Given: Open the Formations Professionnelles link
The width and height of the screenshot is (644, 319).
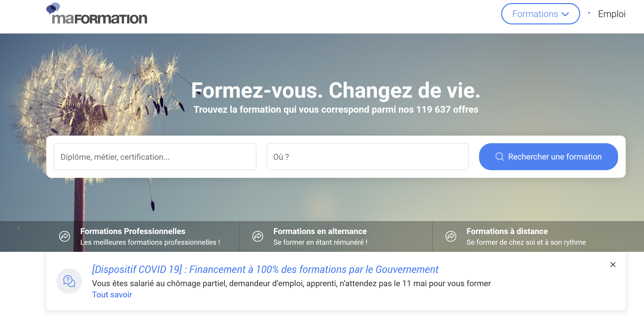Looking at the screenshot, I should pyautogui.click(x=133, y=231).
